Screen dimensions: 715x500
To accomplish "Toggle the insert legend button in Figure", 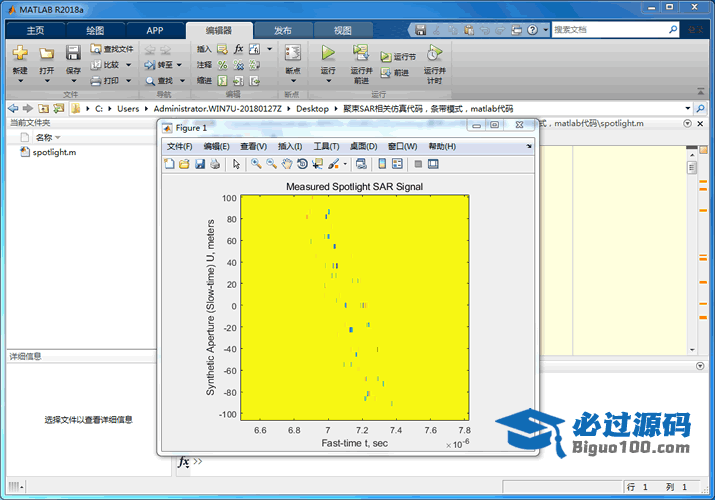I will coord(396,164).
